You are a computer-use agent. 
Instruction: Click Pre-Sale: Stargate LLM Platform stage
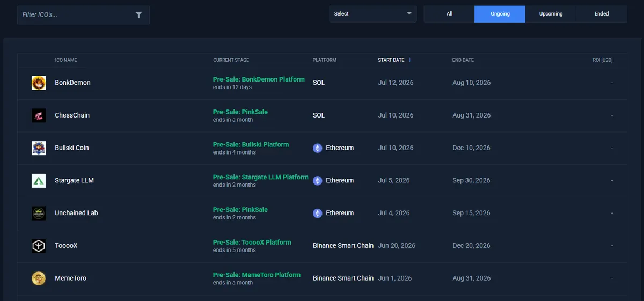[261, 177]
